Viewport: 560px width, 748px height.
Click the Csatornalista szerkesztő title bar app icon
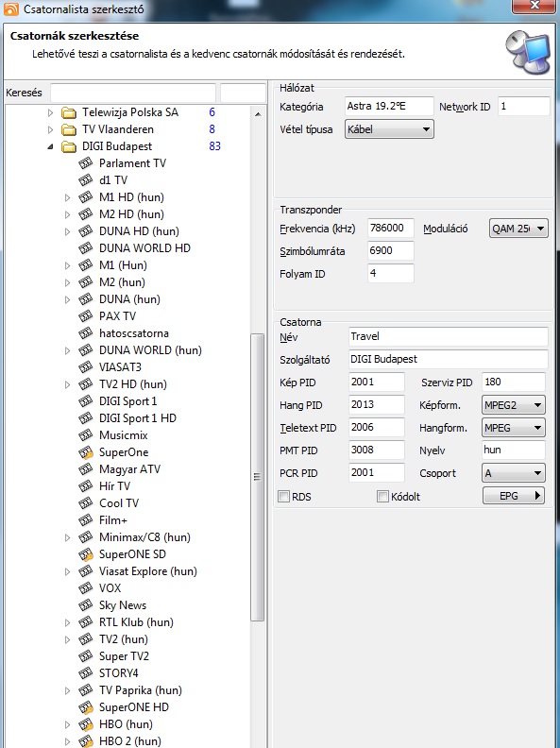(11, 8)
